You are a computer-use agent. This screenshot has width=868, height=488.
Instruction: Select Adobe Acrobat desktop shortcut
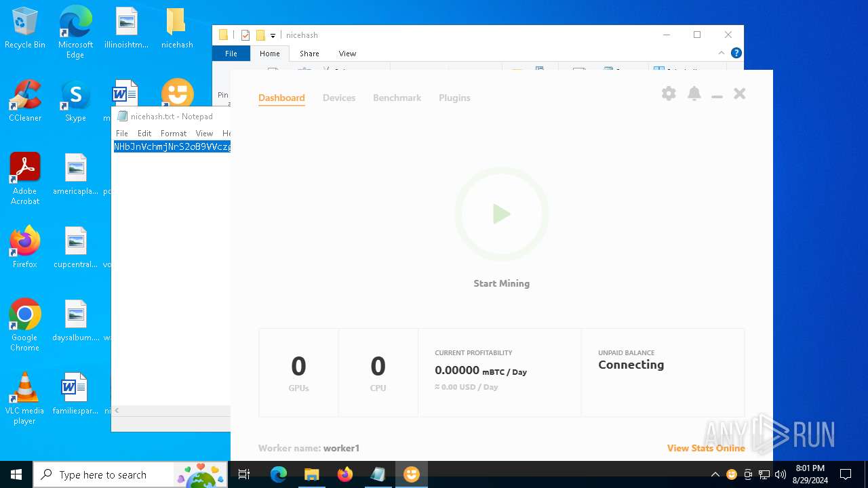tap(25, 179)
